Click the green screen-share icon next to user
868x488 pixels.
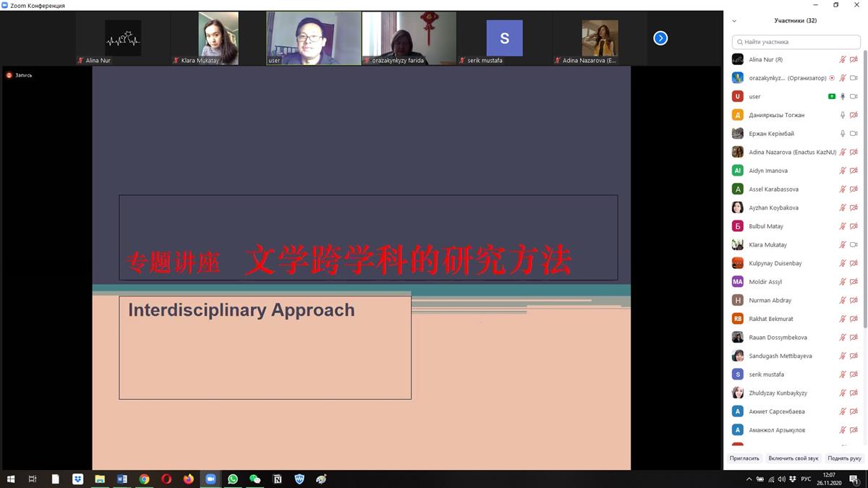point(832,97)
